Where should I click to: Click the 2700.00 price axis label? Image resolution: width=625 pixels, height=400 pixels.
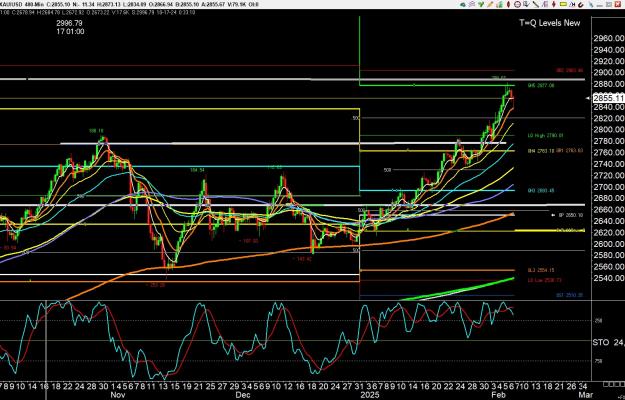(609, 186)
